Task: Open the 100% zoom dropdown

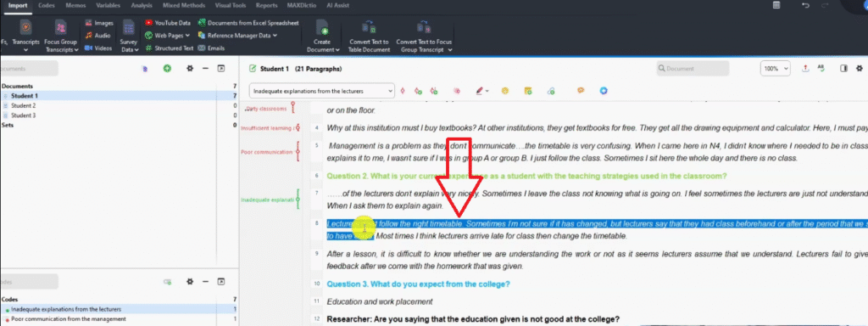Action: [775, 69]
